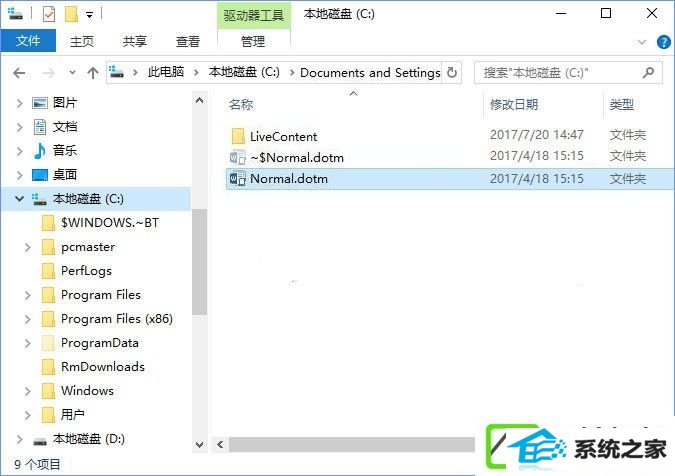Click the Properties icon in quick access toolbar

[49, 14]
